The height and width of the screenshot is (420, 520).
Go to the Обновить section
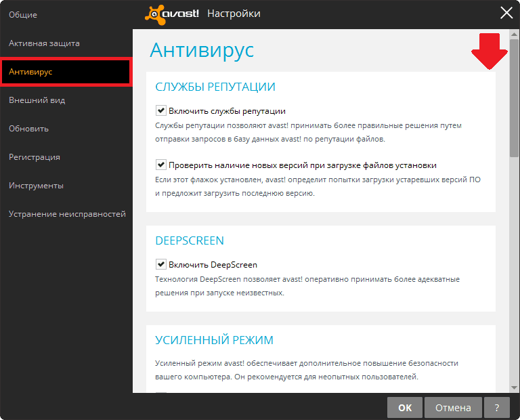[x=29, y=129]
